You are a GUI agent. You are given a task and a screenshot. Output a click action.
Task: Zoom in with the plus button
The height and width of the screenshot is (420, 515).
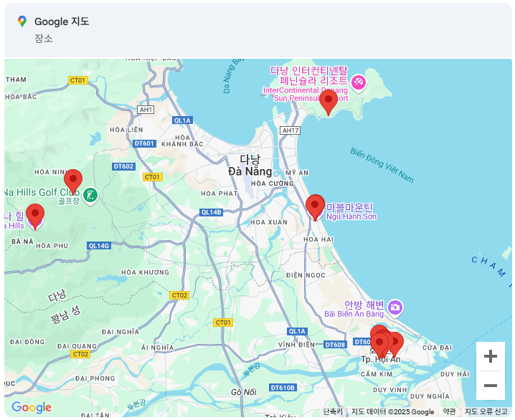pyautogui.click(x=491, y=356)
